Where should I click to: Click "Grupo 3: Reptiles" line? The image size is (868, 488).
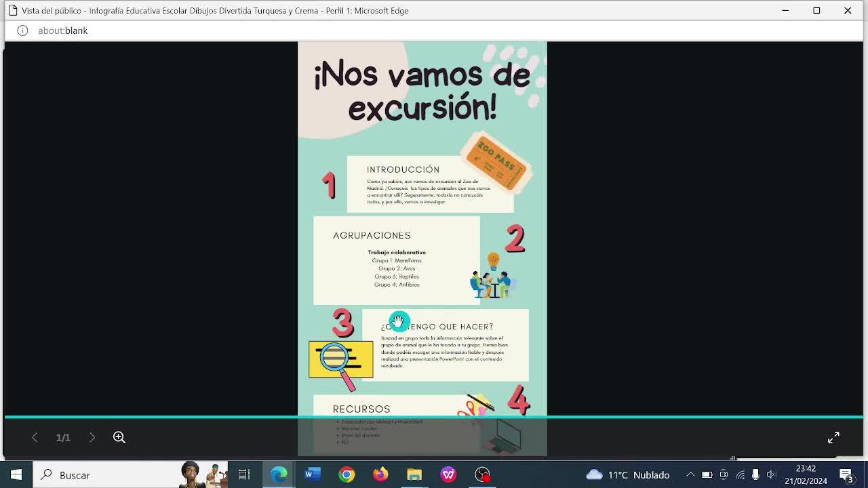(397, 277)
